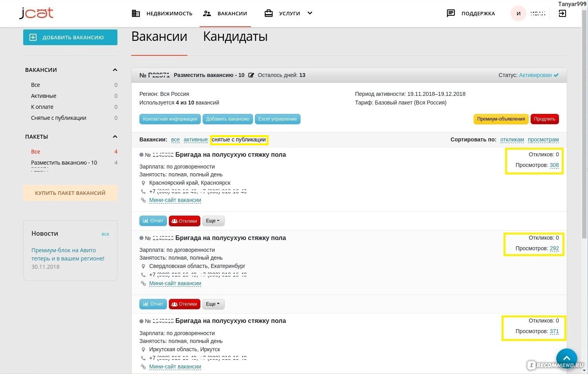Select Снятые с публикации in sidebar
The width and height of the screenshot is (588, 374).
[x=59, y=118]
